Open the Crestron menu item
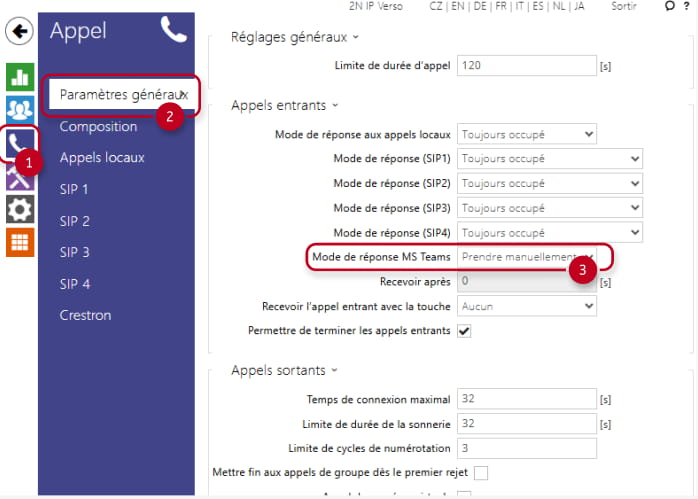The image size is (698, 499). (x=85, y=315)
